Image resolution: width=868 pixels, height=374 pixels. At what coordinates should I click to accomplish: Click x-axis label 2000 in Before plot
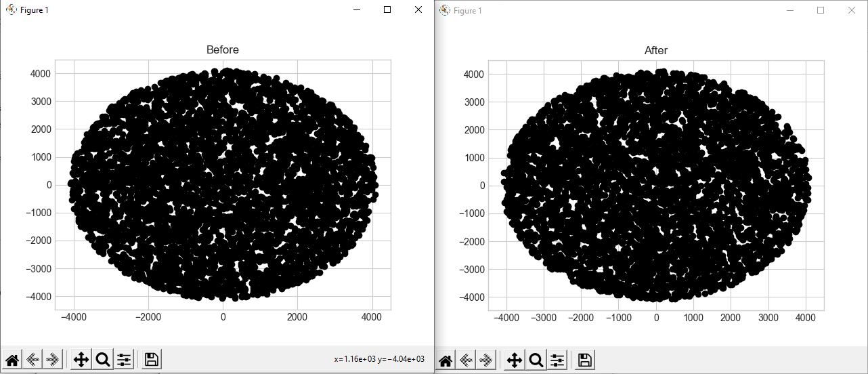click(x=297, y=317)
